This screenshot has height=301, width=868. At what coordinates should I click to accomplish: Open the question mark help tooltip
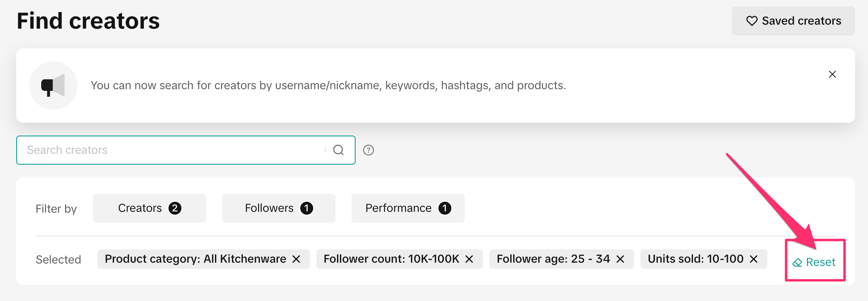[368, 150]
